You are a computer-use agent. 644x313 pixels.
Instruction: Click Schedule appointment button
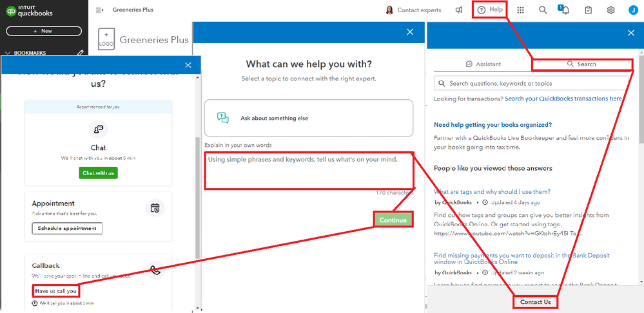pos(67,228)
